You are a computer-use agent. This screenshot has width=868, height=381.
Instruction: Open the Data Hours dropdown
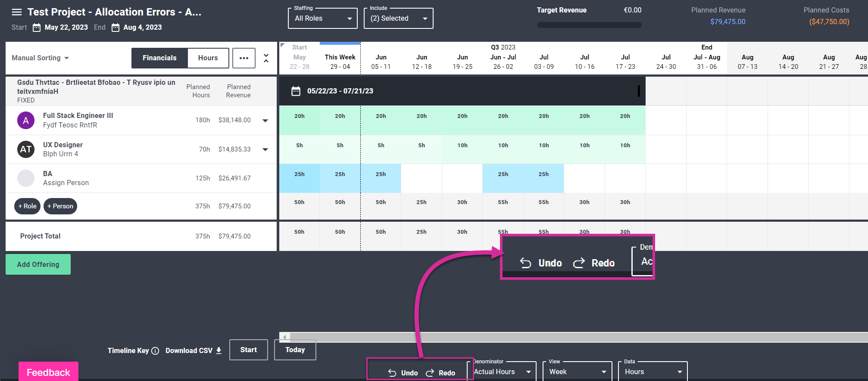tap(653, 372)
